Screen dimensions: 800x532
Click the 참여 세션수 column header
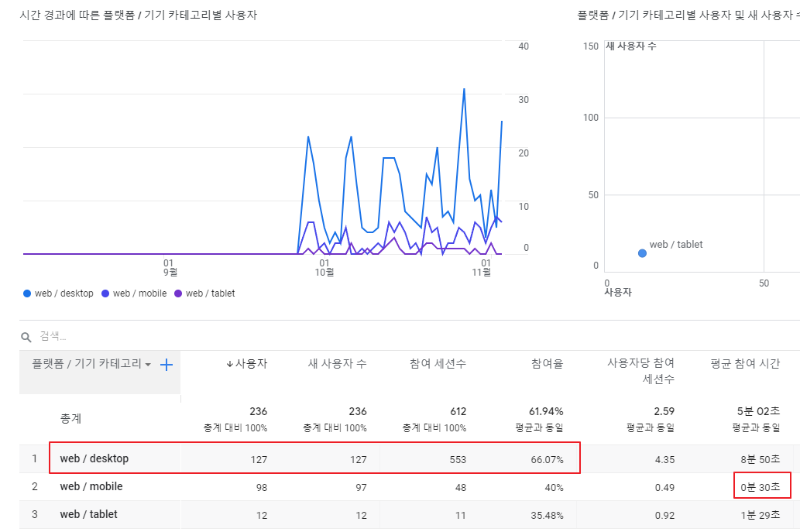pos(438,364)
